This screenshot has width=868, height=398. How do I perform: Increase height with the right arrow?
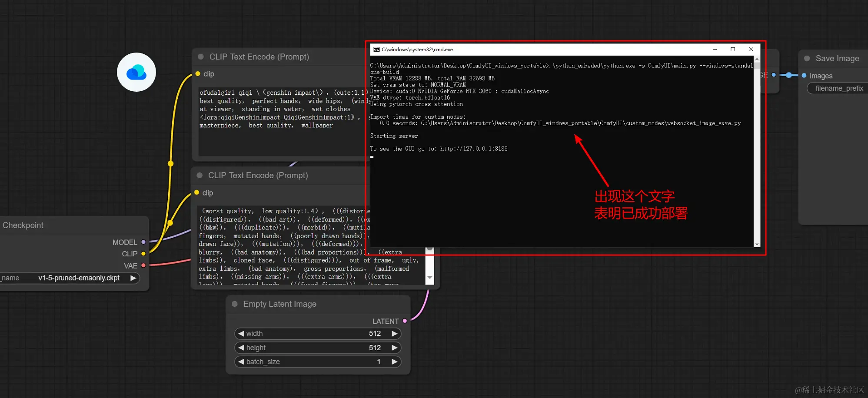[x=395, y=348]
